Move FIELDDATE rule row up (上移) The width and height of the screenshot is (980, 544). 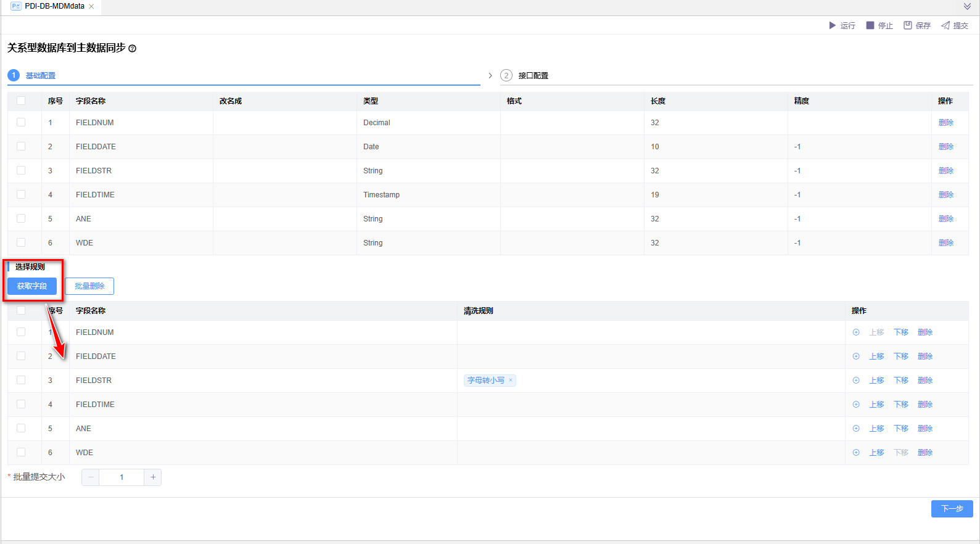877,356
